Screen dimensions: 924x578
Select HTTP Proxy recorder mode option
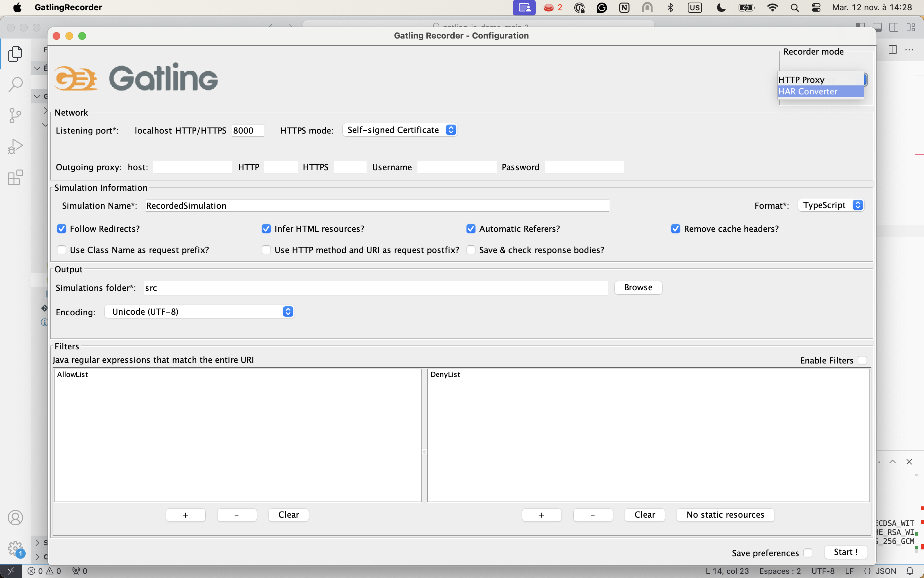(820, 80)
